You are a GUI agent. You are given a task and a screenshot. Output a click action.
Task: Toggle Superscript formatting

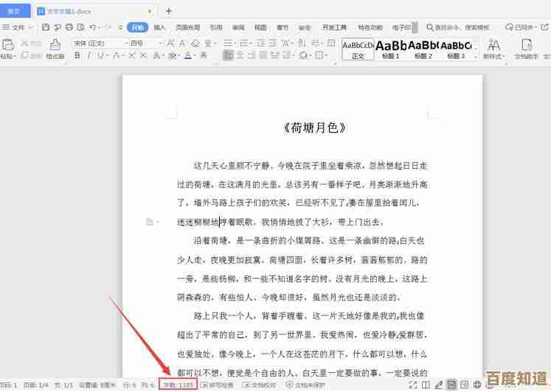tap(132, 55)
